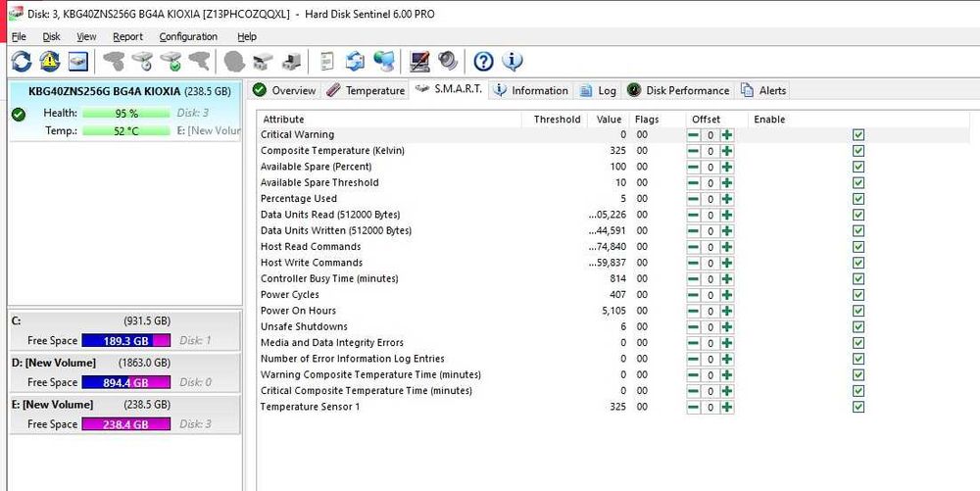The height and width of the screenshot is (491, 980).
Task: Sort by the Attribute column header
Action: 391,120
